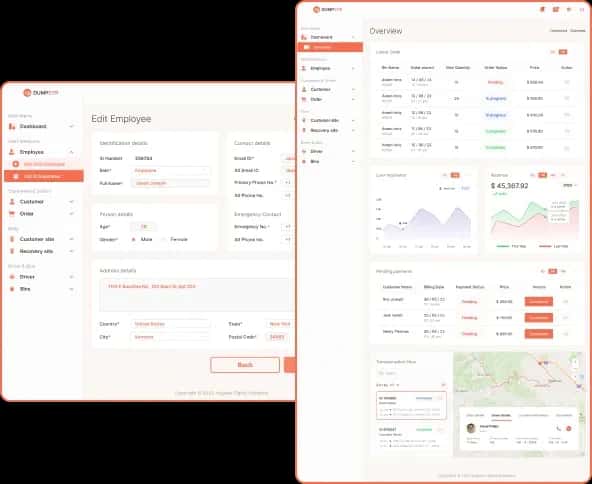Expand Customer site chevron in Edit Employee sidebar
592x484 pixels.
71,239
